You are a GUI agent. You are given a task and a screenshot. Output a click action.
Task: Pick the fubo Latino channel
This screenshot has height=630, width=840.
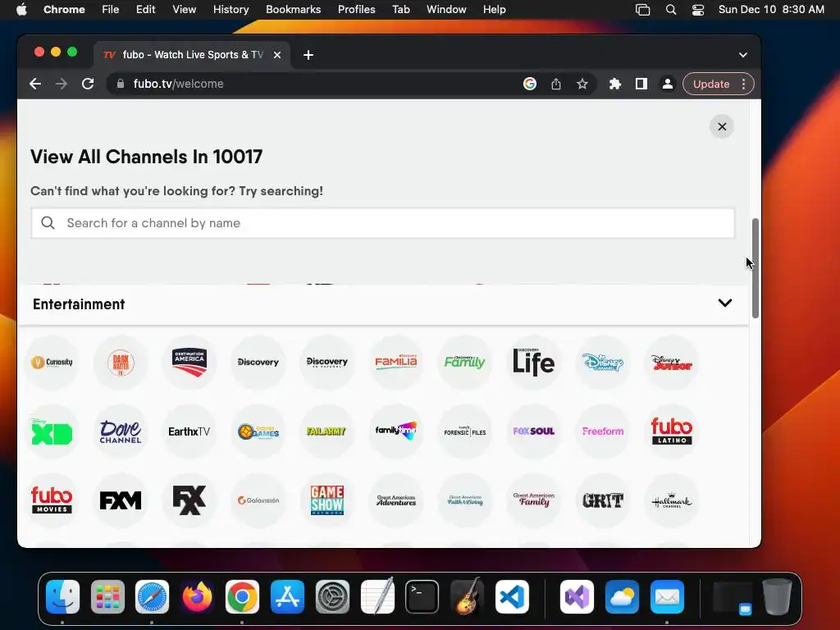(x=671, y=431)
